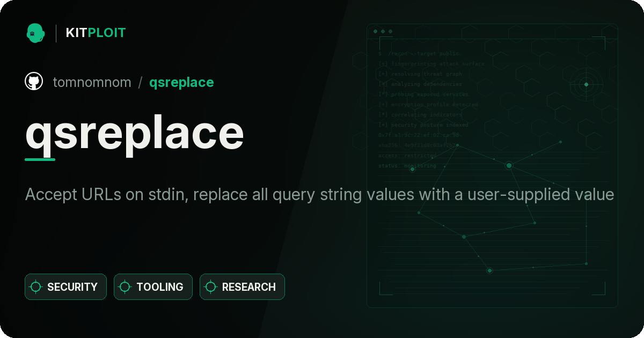Click the KitPloit mascot logo icon
The width and height of the screenshot is (644, 338).
click(x=35, y=33)
